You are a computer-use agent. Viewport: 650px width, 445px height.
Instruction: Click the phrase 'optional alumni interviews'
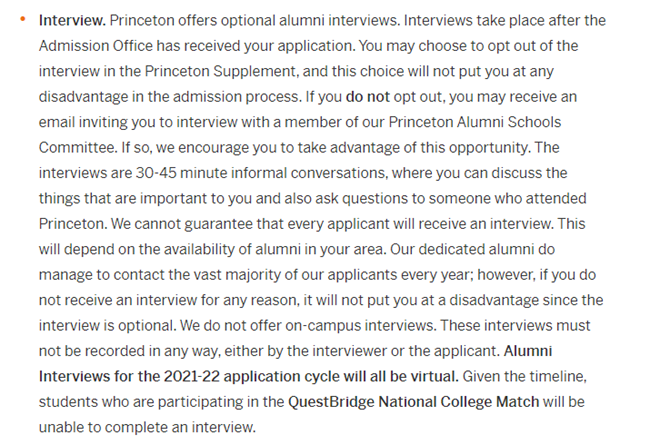310,20
